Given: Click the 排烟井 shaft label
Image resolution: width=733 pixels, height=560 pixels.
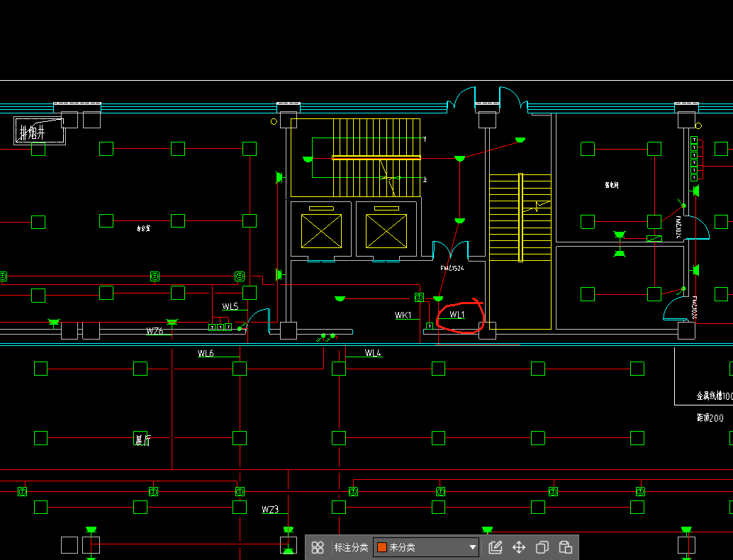Looking at the screenshot, I should click(x=32, y=134).
